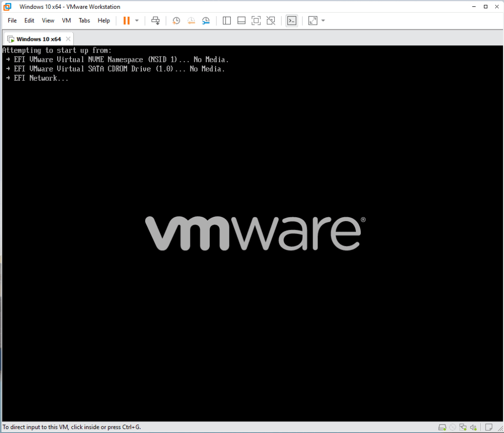Open the VM menu
The image size is (504, 433).
[x=66, y=21]
